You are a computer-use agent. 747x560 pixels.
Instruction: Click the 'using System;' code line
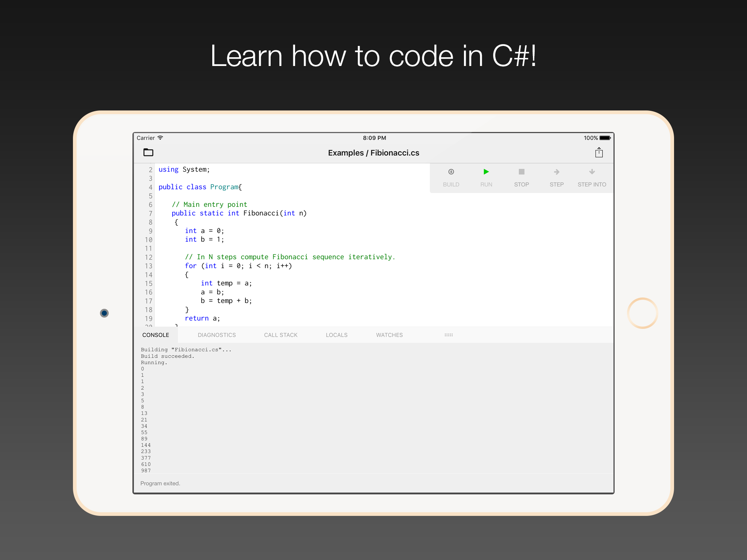tap(184, 170)
